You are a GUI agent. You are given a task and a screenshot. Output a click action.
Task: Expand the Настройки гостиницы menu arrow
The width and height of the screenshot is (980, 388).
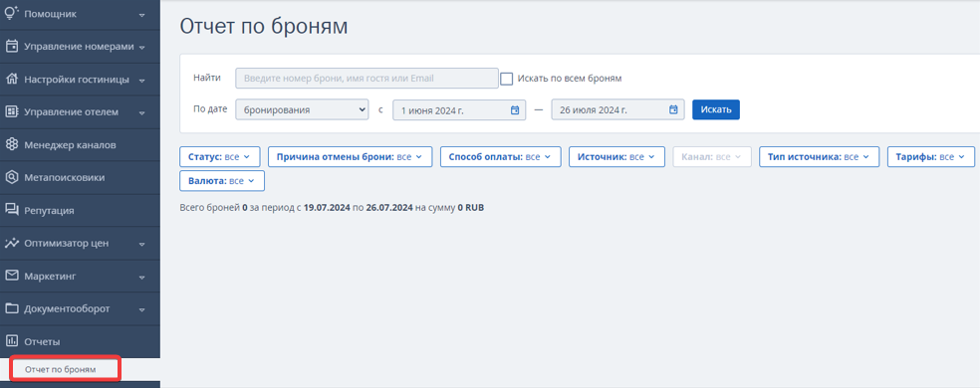click(x=141, y=81)
